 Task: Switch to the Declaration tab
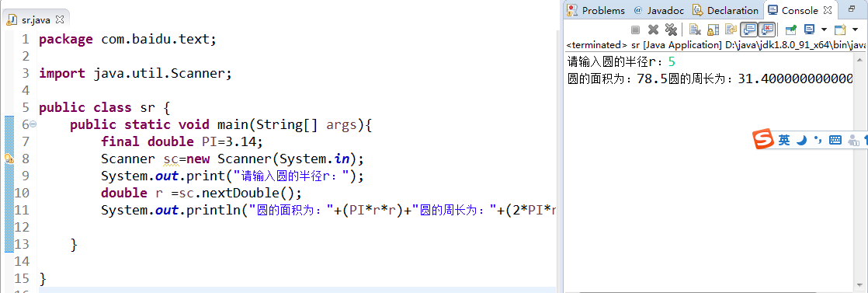click(726, 10)
